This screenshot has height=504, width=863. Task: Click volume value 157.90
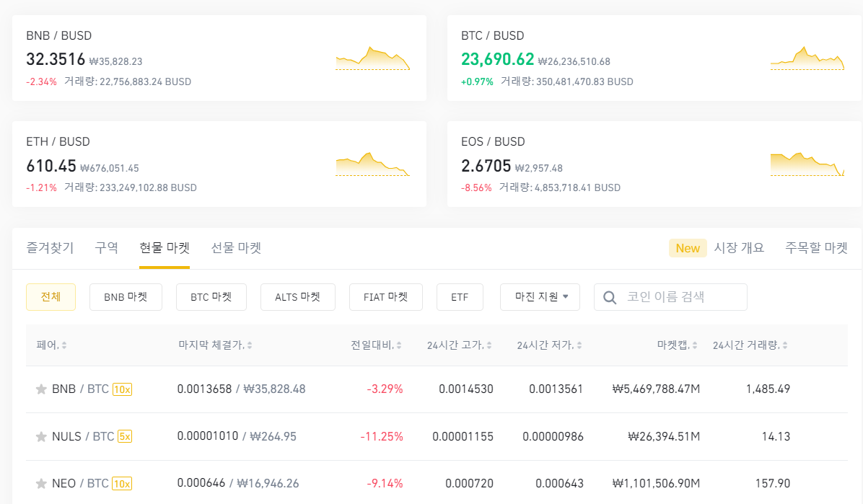773,484
